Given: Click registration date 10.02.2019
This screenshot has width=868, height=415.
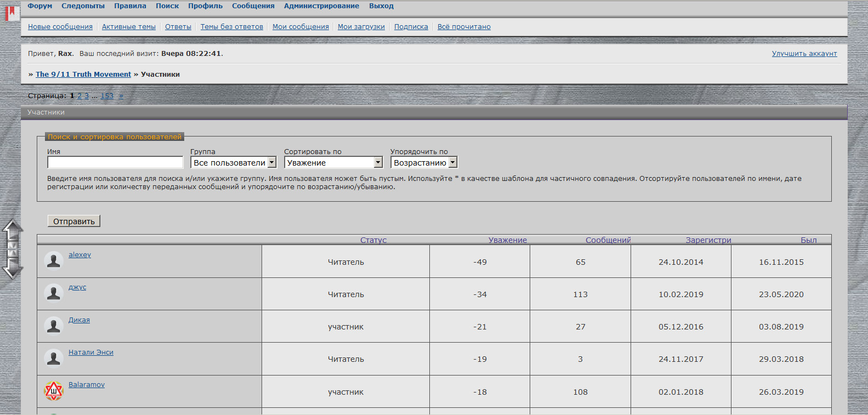Looking at the screenshot, I should [x=681, y=294].
